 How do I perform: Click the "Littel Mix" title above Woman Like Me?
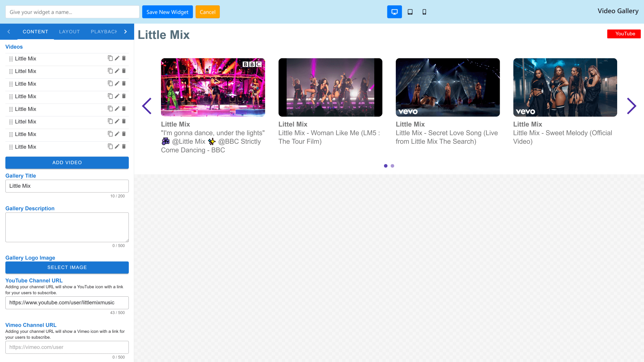point(293,124)
